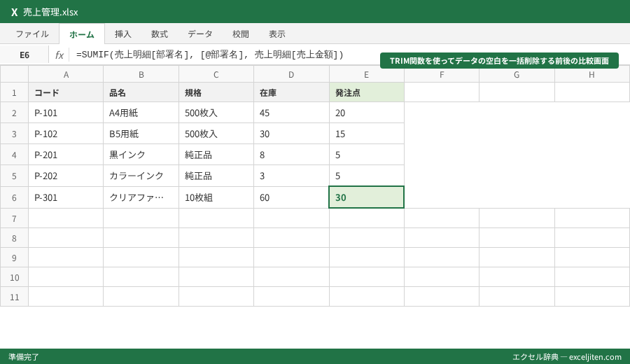The width and height of the screenshot is (630, 364).
Task: Select the cell P-201
Action: [66, 155]
